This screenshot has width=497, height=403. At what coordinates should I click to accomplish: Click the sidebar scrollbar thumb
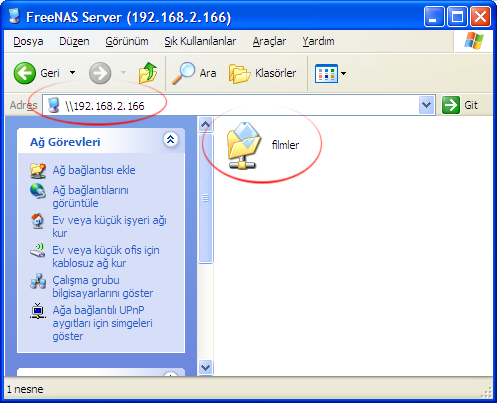coord(205,198)
